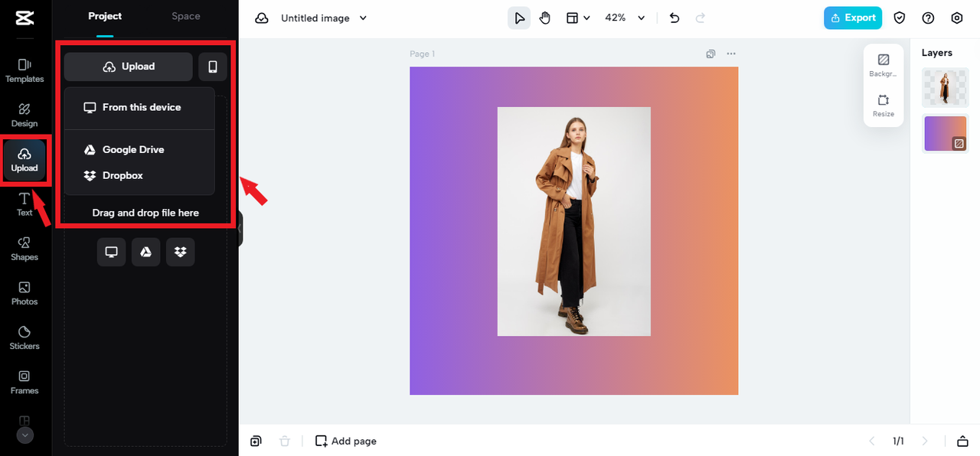Open the Templates sidebar panel
The width and height of the screenshot is (980, 456).
[24, 70]
